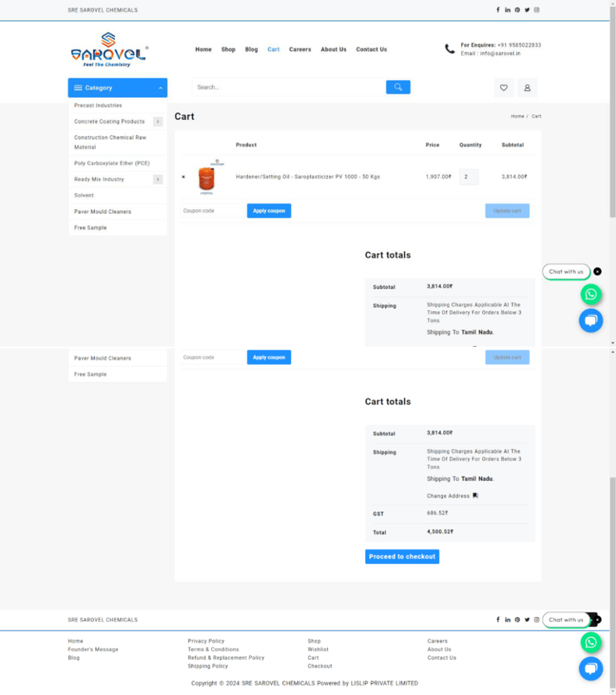Open Checkout footer link
Screen dimensions: 616x695
click(x=320, y=666)
